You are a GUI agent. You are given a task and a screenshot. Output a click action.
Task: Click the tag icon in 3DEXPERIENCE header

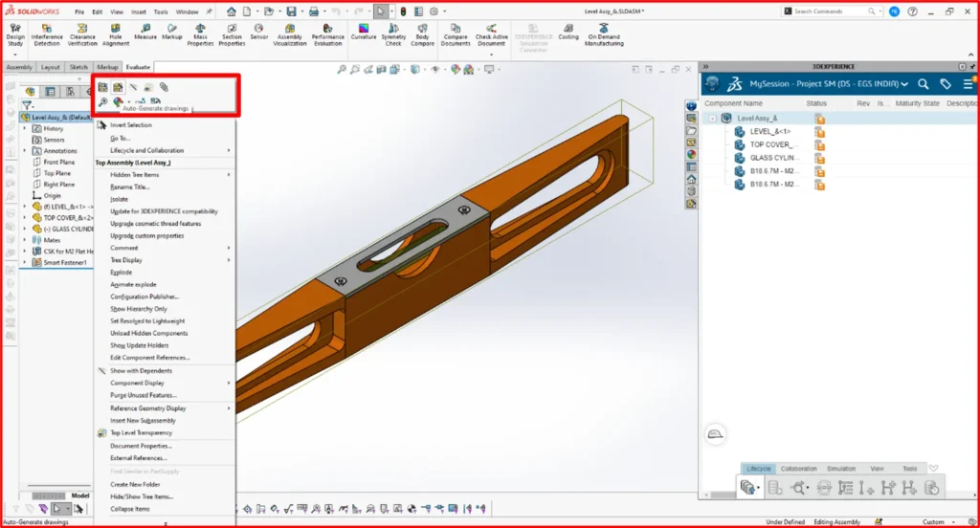(x=945, y=84)
